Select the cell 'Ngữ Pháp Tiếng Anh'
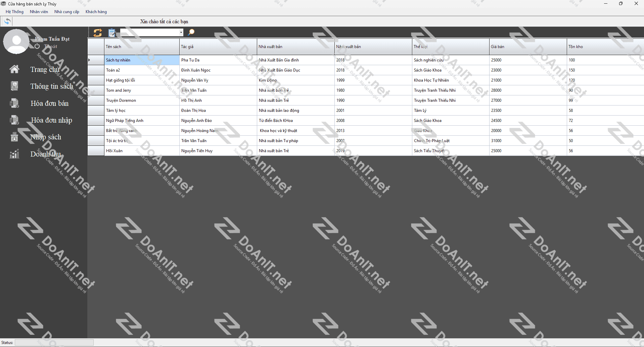Screen dimensions: 644x347 pyautogui.click(x=142, y=121)
